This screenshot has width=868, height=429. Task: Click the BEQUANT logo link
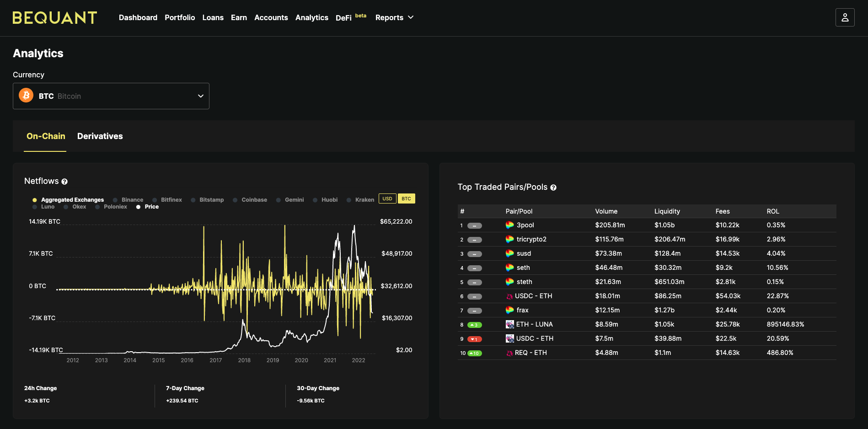(x=55, y=17)
